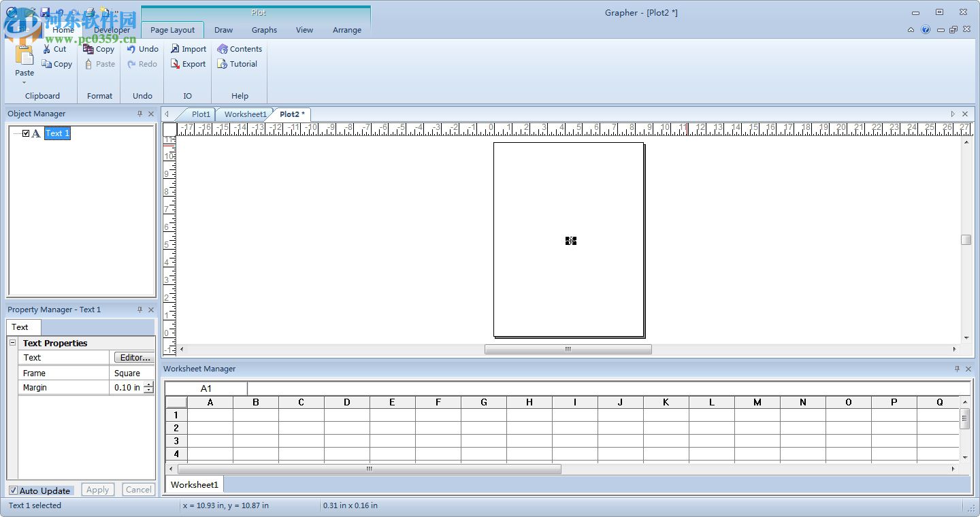Click the Export file icon

tap(175, 64)
